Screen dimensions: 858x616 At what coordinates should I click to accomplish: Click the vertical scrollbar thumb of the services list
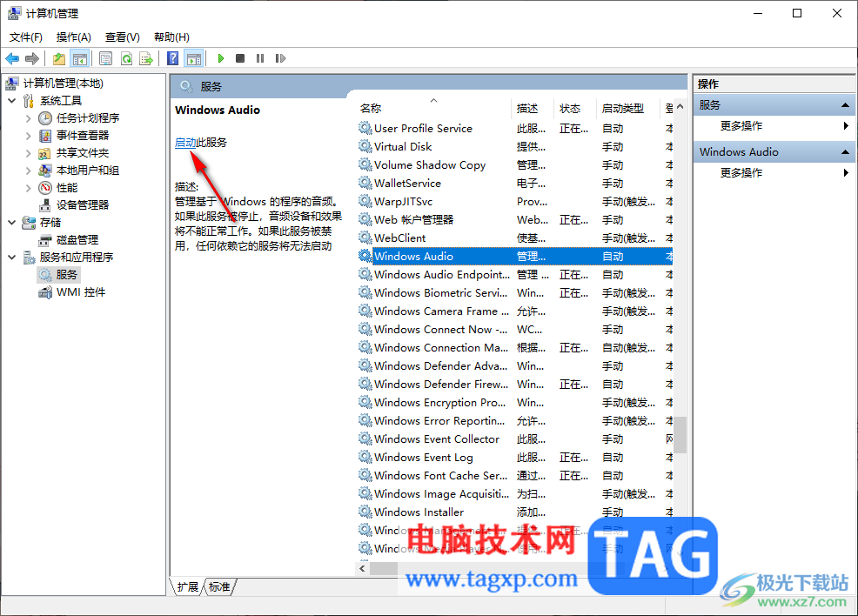680,435
